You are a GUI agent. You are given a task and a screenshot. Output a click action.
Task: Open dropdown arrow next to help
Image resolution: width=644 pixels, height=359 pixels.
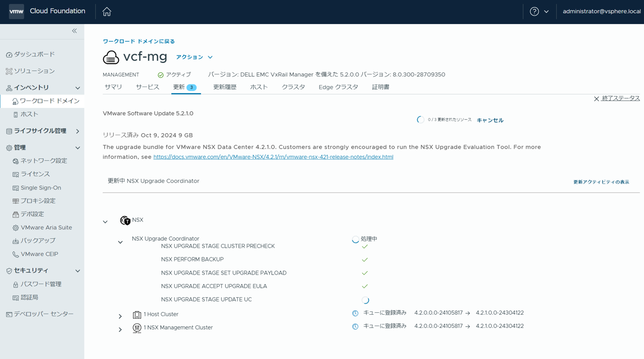tap(546, 12)
